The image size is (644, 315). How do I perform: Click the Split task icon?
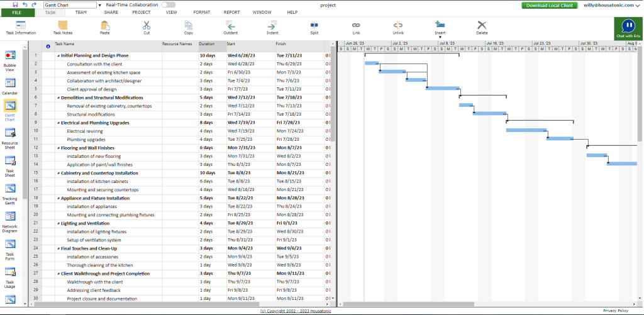314,26
